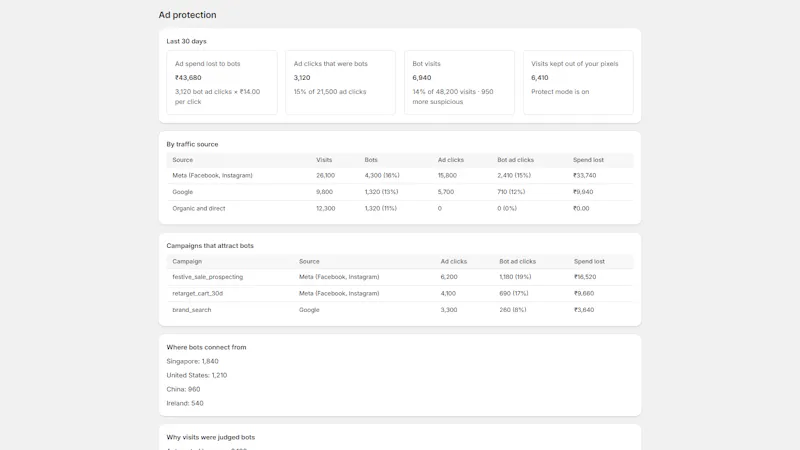The width and height of the screenshot is (800, 450).
Task: Click Meta's 26,100 visits cell
Action: point(326,176)
